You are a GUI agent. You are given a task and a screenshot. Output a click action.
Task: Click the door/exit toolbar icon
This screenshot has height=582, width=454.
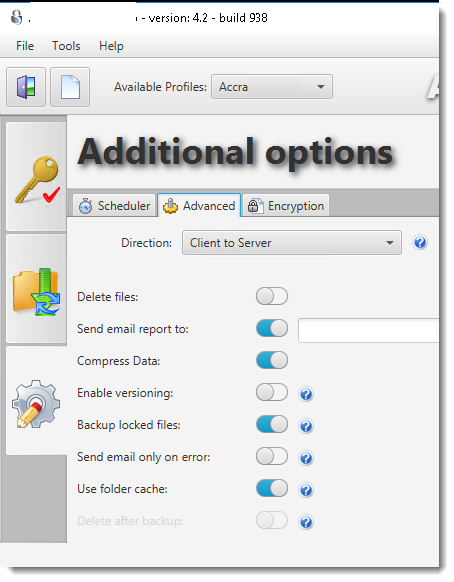(x=26, y=87)
